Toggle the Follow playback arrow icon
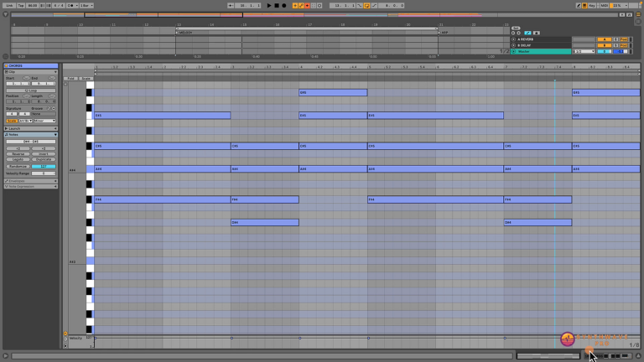644x362 pixels. tap(231, 6)
